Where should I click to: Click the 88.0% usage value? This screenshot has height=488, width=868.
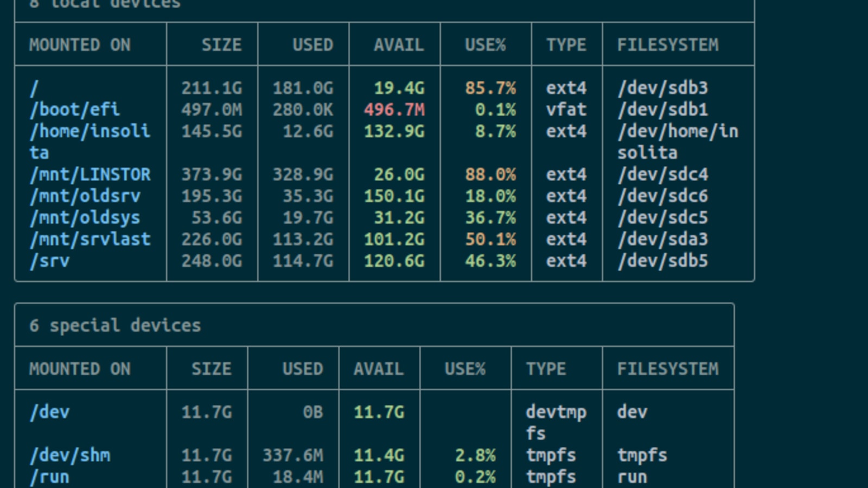tap(490, 175)
